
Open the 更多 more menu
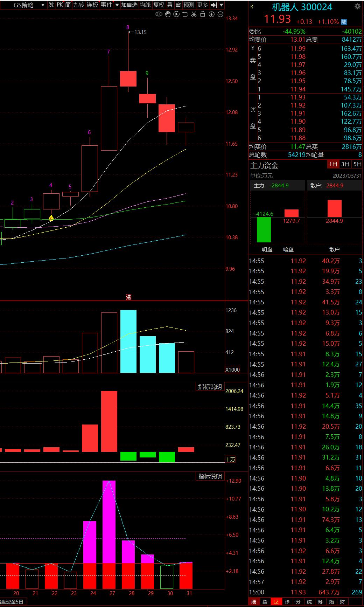tap(203, 5)
